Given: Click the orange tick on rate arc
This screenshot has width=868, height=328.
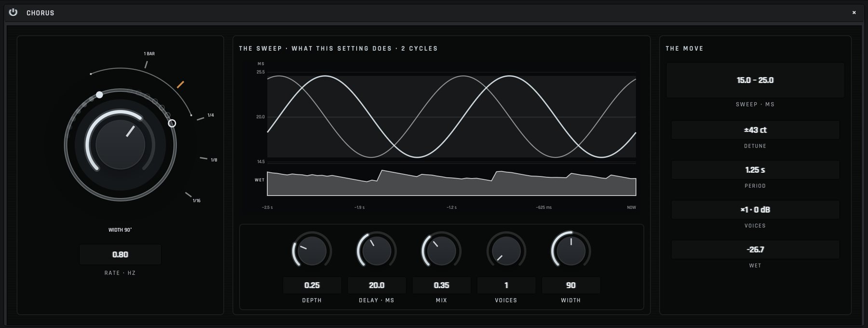Looking at the screenshot, I should click(x=180, y=84).
